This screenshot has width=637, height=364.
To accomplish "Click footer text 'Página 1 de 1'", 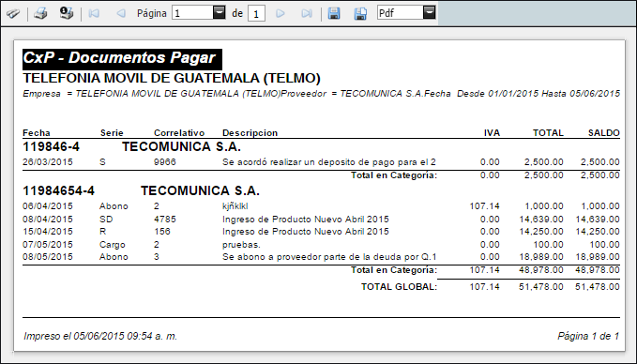I will point(588,336).
